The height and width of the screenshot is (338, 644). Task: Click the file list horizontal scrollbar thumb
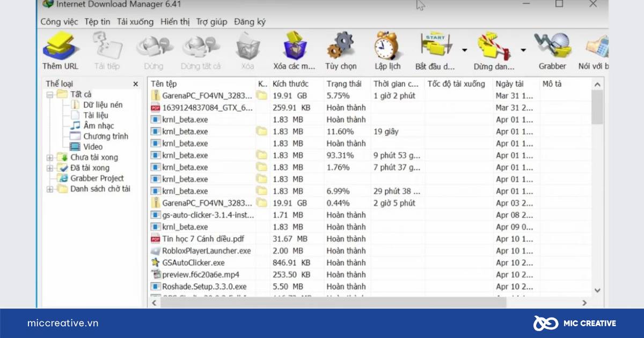(333, 303)
